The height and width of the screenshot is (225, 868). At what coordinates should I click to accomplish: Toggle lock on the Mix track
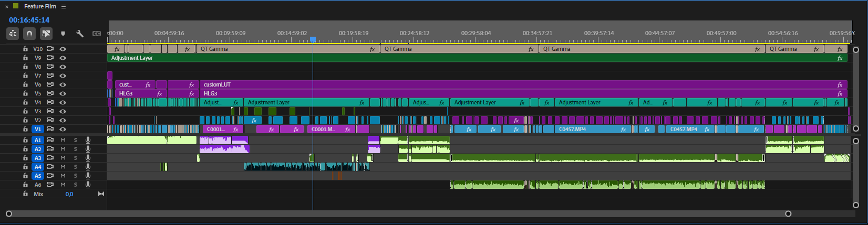(x=25, y=194)
